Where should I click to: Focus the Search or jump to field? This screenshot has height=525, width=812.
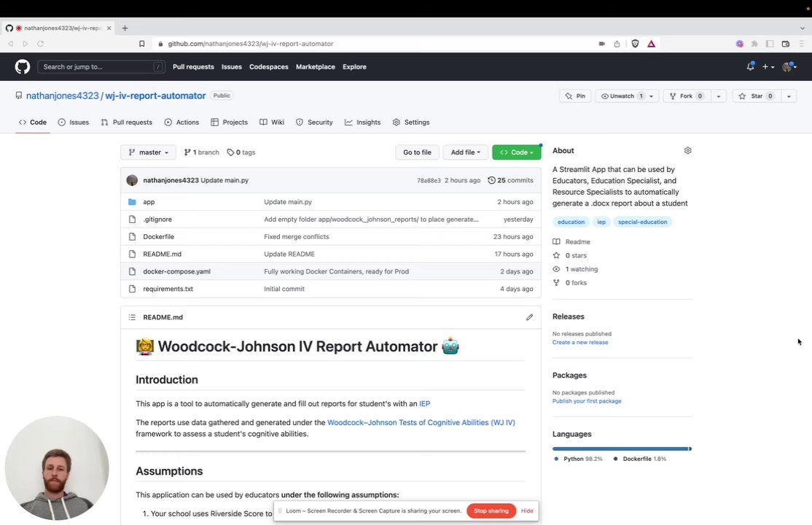[101, 67]
